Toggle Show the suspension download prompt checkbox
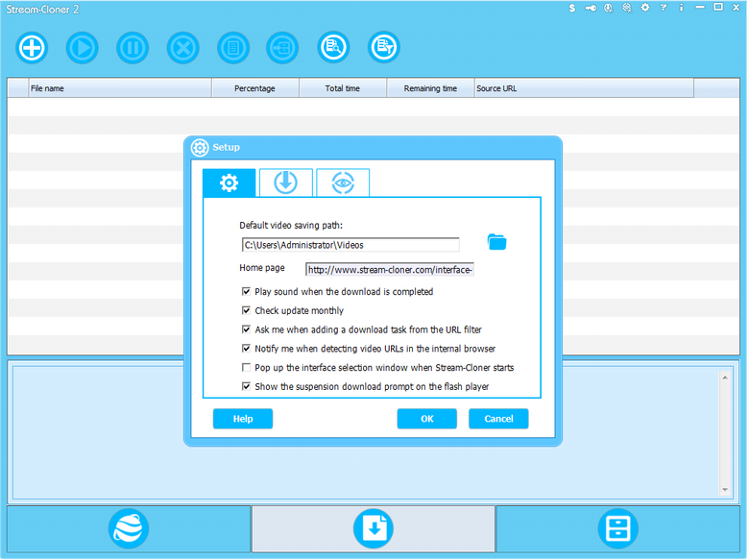749x560 pixels. point(247,387)
